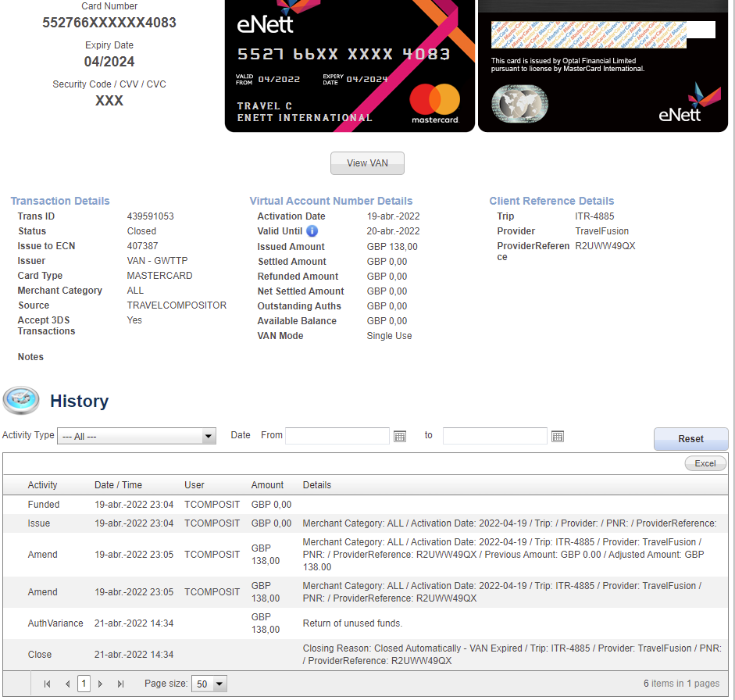Click the From date input field

(337, 436)
